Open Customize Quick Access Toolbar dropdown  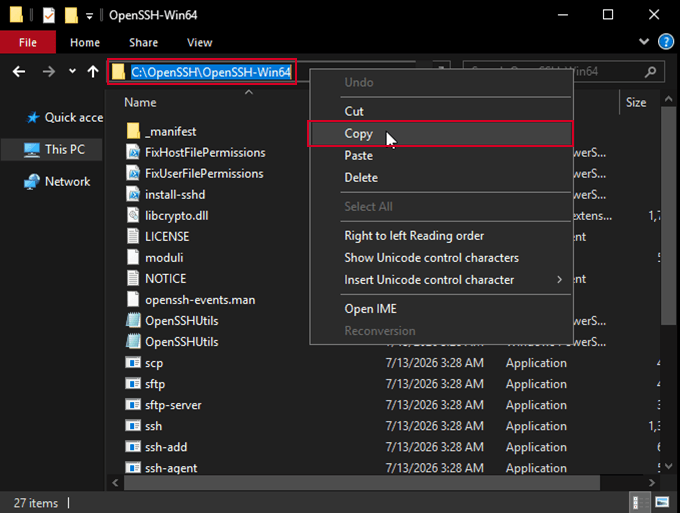[89, 16]
